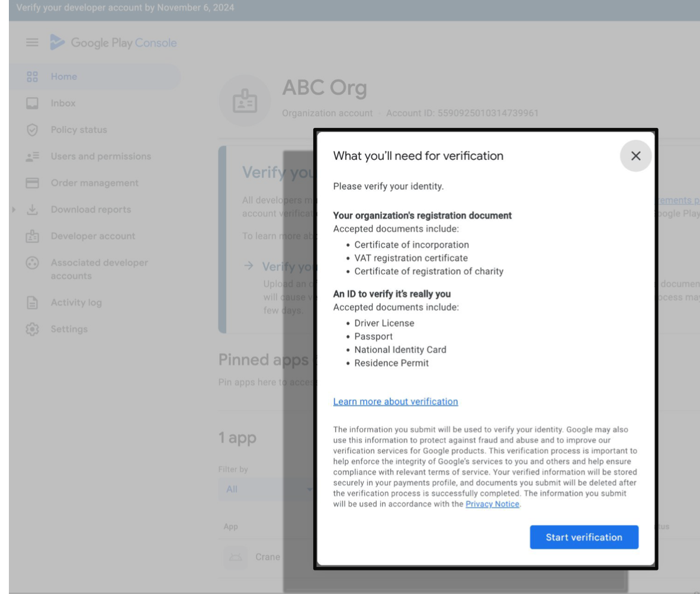Click the Download reports icon

click(x=32, y=209)
